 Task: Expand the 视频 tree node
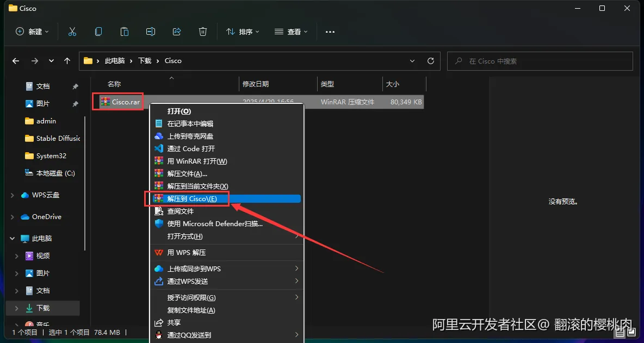17,256
